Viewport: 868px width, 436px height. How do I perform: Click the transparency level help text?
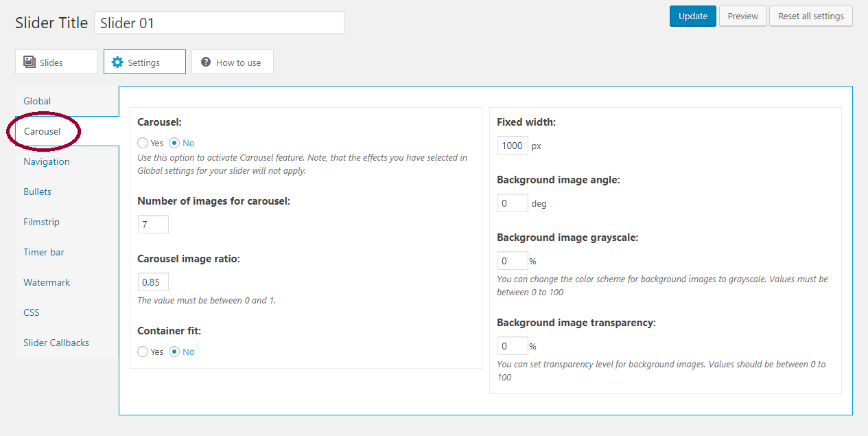click(661, 371)
